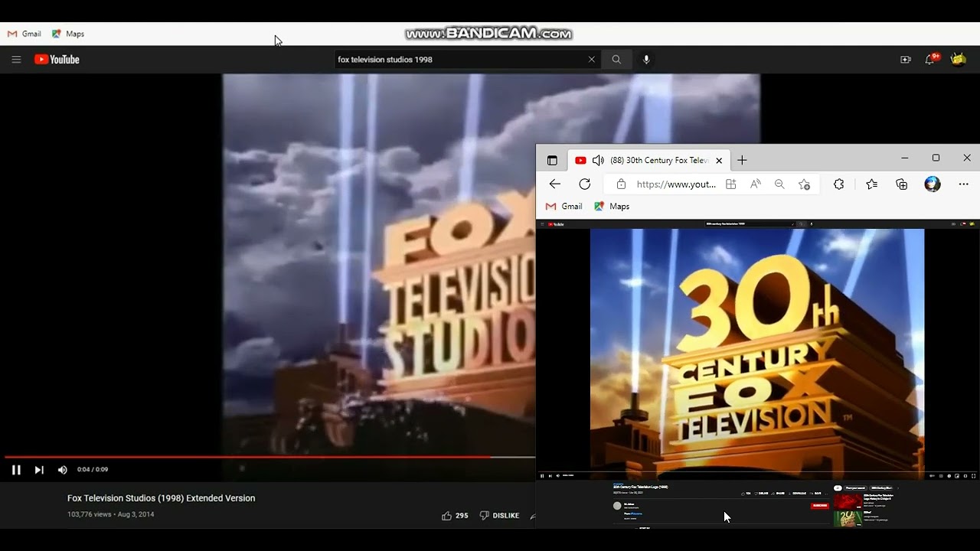Screen dimensions: 980x551
Task: Maximize the Edge window
Action: (936, 158)
